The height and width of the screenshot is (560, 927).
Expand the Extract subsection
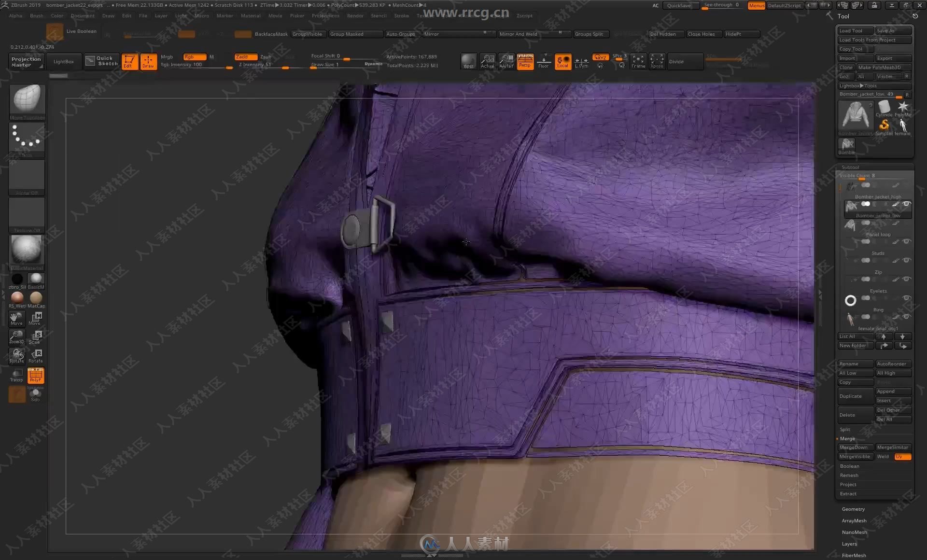pyautogui.click(x=848, y=494)
